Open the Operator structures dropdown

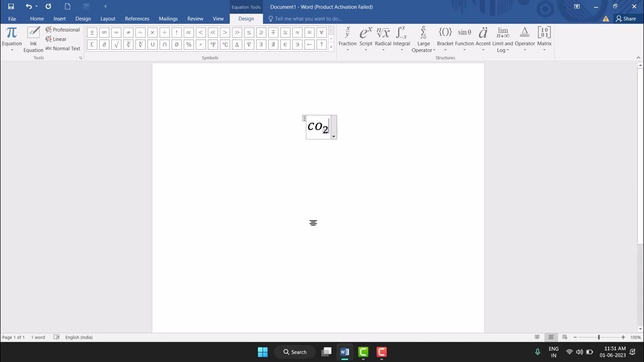click(525, 39)
